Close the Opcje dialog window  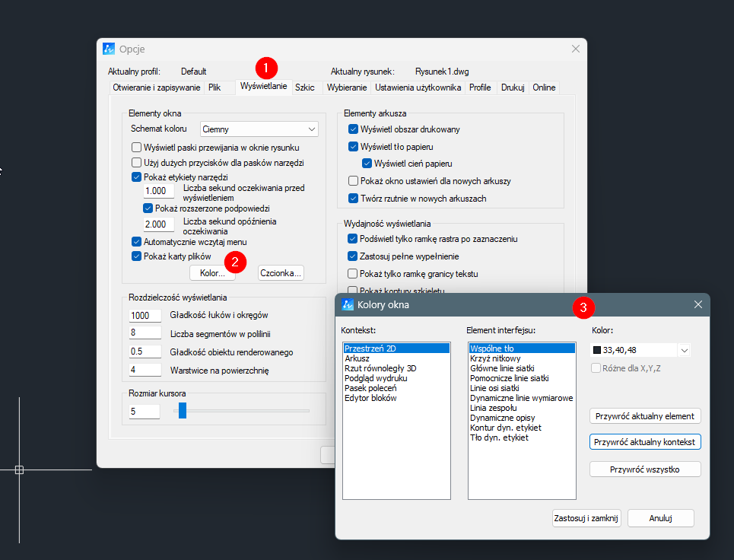[x=575, y=49]
